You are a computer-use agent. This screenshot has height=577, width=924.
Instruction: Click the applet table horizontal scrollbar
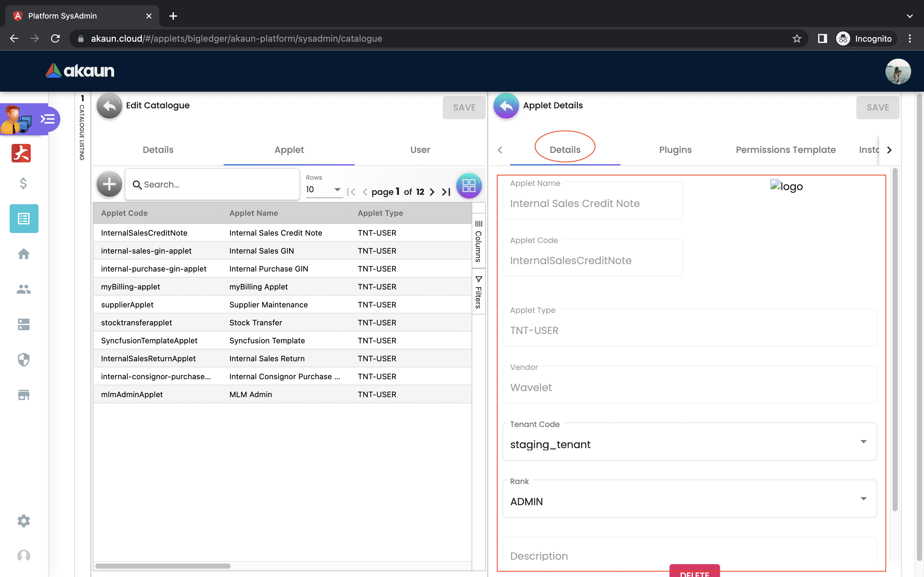(x=163, y=566)
